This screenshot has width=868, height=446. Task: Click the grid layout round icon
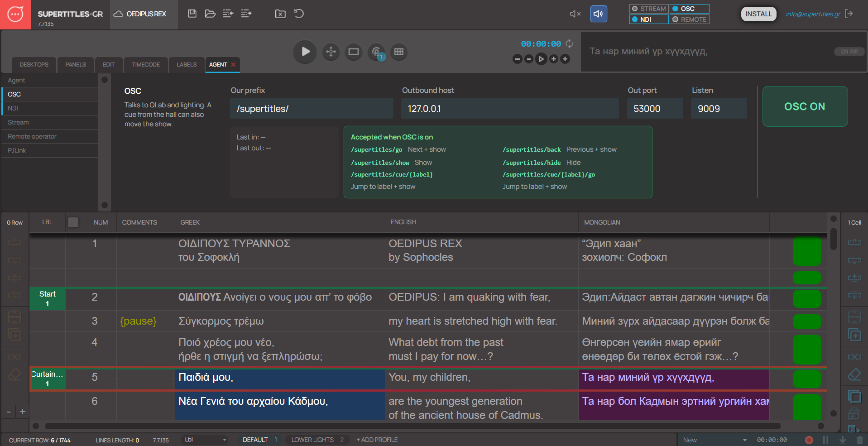point(399,52)
